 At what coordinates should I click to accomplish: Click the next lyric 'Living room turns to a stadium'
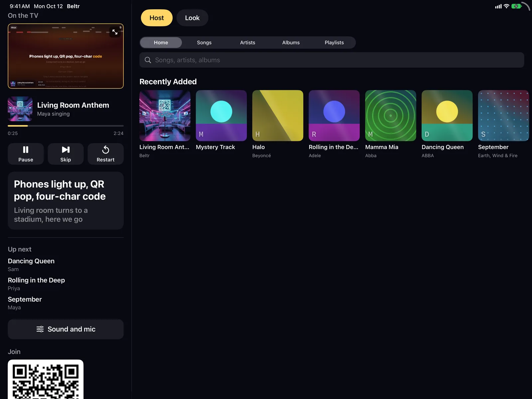pos(51,215)
